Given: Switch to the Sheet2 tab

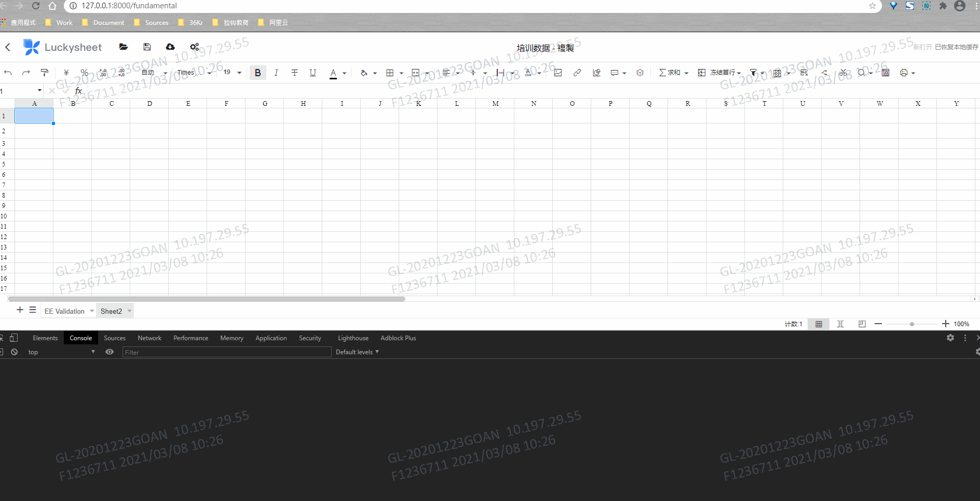Looking at the screenshot, I should [x=111, y=311].
